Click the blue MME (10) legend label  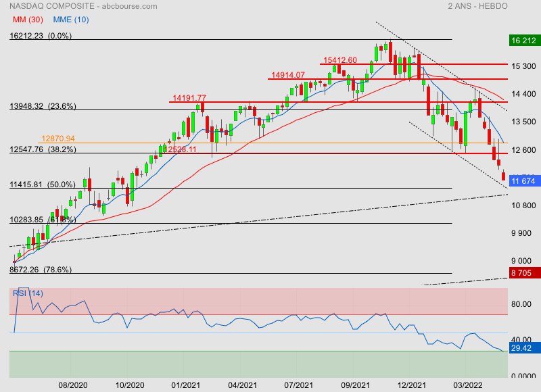coord(71,20)
